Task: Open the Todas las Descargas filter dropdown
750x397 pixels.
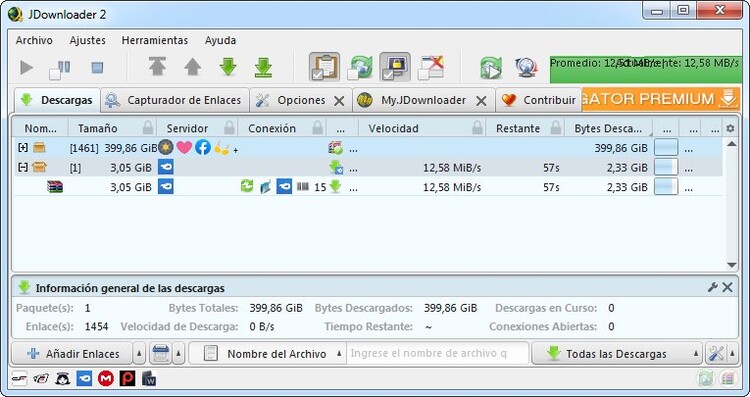Action: (617, 354)
